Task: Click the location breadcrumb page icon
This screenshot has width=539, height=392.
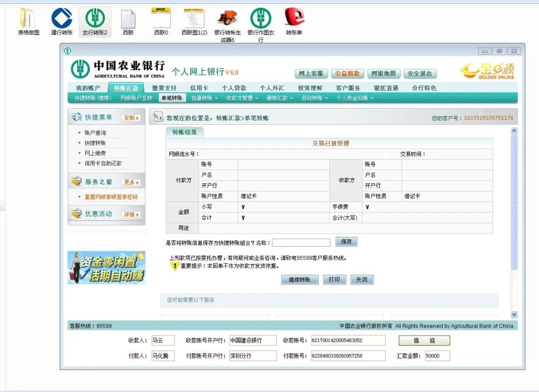Action: click(x=158, y=117)
